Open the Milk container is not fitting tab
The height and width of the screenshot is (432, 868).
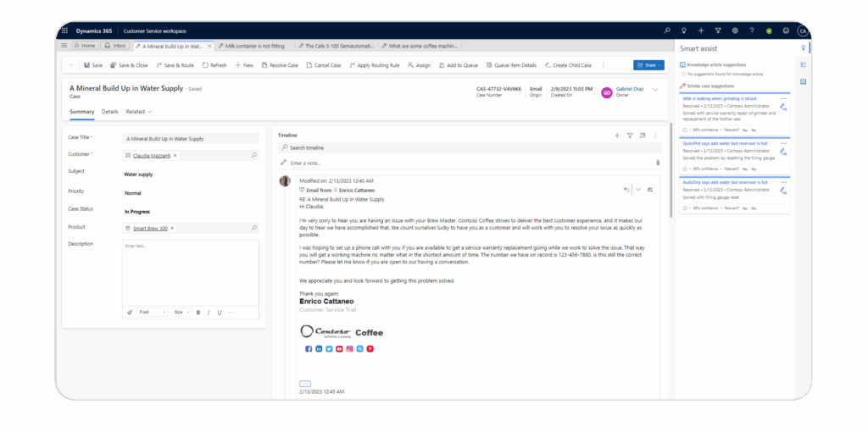coord(251,45)
